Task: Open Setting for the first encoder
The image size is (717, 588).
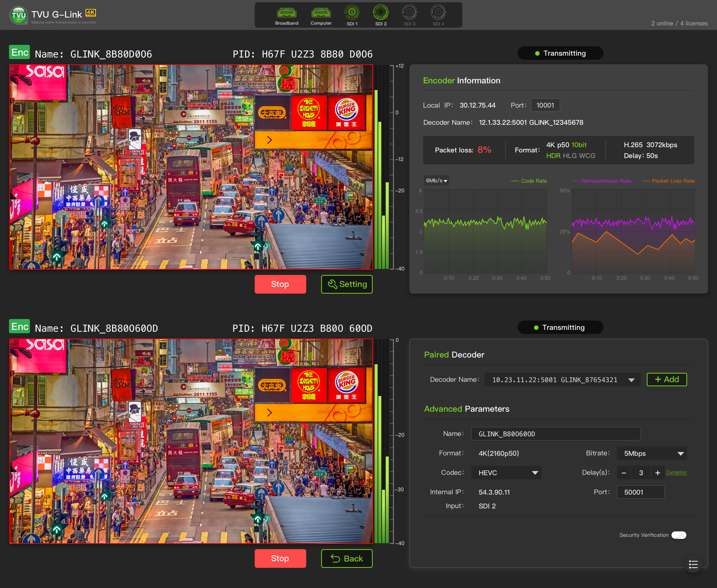Action: tap(347, 284)
